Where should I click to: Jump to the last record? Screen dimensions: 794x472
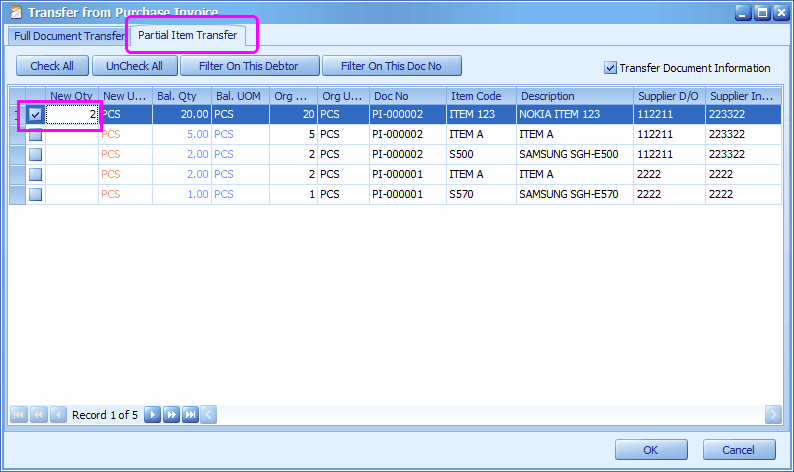(x=190, y=414)
